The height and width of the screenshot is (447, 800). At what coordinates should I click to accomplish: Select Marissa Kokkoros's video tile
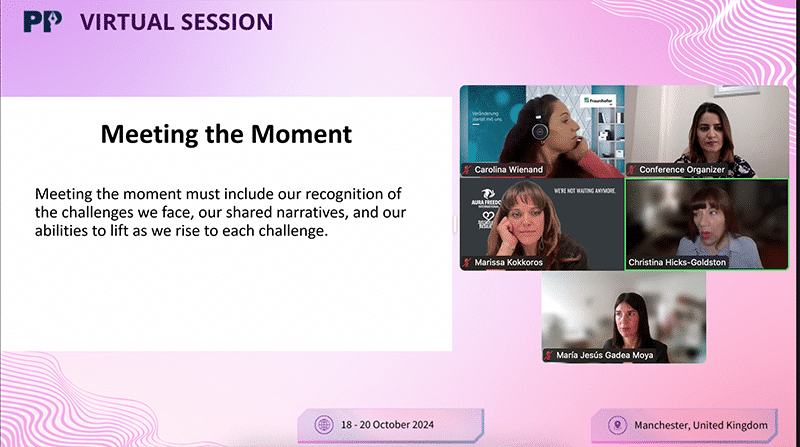tap(541, 222)
